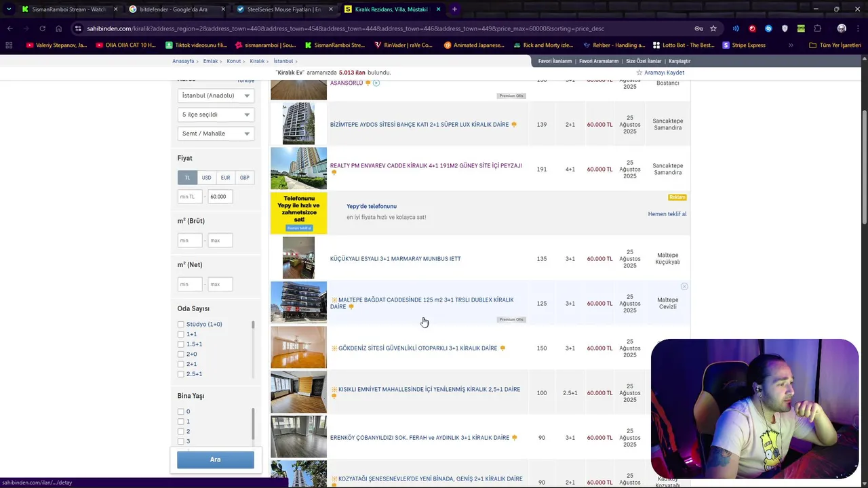The image size is (868, 488).
Task: Select the EUR currency button
Action: click(225, 178)
